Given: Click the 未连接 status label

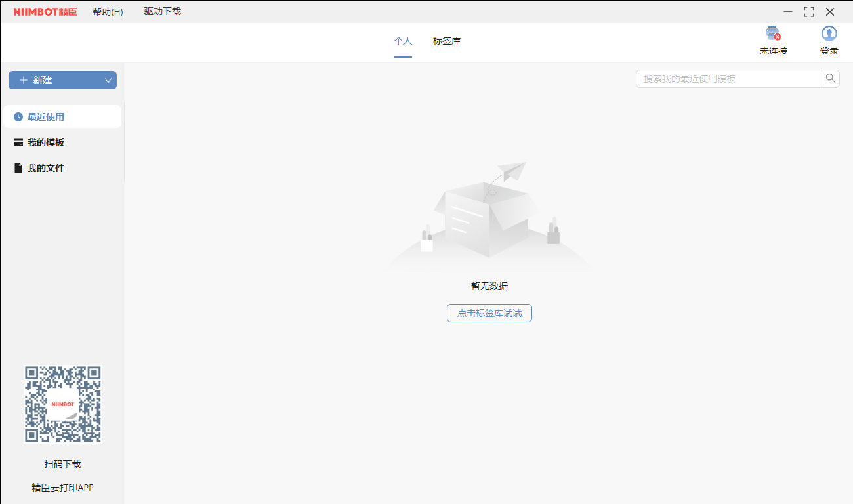Looking at the screenshot, I should [x=772, y=50].
